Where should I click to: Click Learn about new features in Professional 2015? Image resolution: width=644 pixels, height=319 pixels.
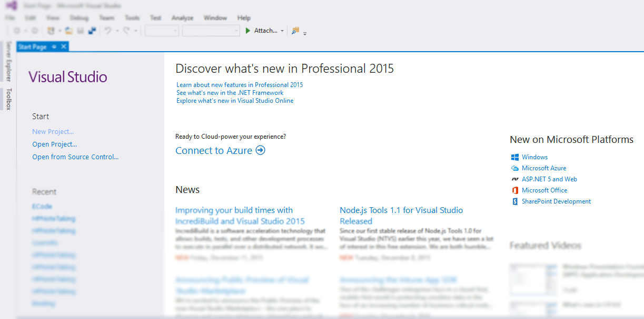tap(240, 85)
